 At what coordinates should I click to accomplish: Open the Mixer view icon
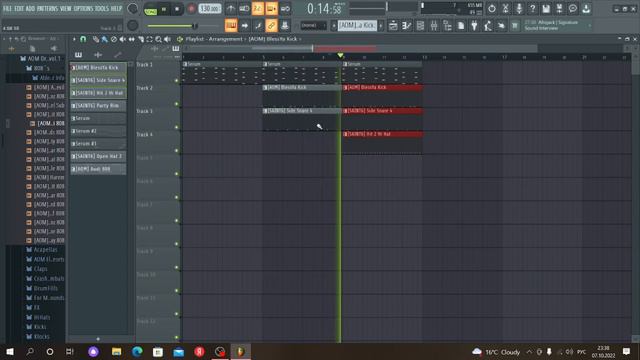pos(434,26)
